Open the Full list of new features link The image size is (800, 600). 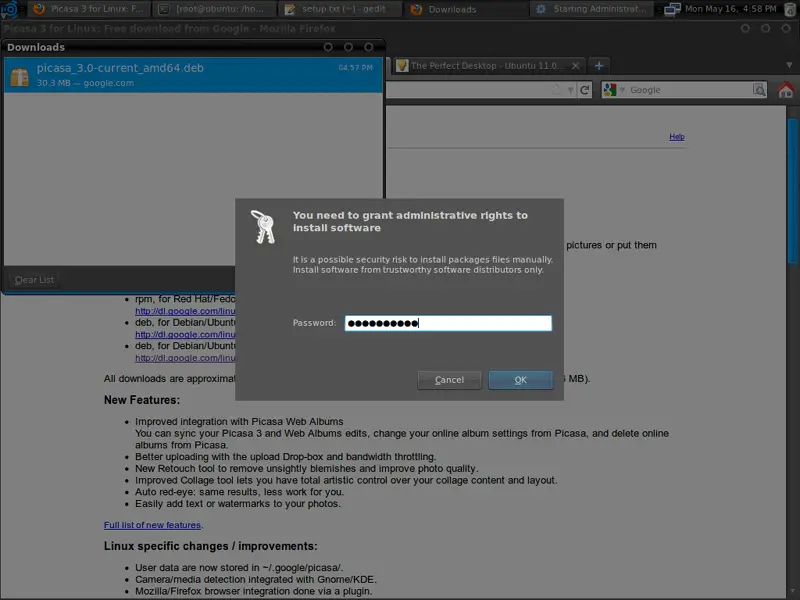point(153,525)
